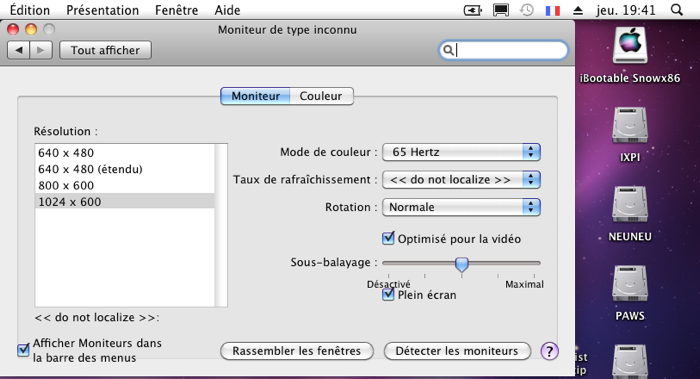
Task: Open the iBootable Snowx86 disk icon
Action: (630, 45)
